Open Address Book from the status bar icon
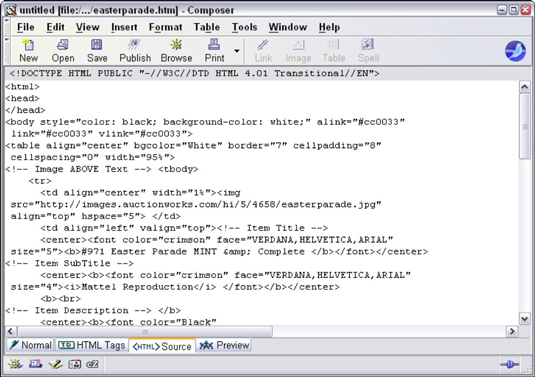This screenshot has height=377, width=535. point(74,364)
